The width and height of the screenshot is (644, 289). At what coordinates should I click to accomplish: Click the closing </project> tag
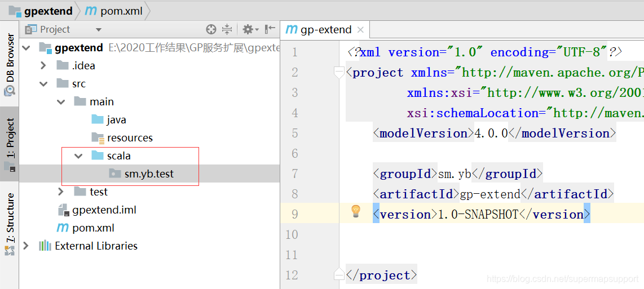click(x=382, y=275)
